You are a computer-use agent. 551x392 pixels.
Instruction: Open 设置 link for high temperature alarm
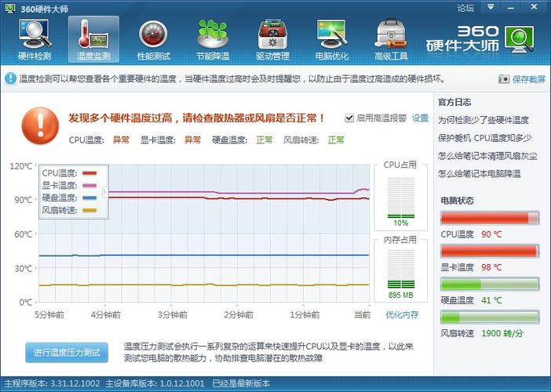(x=420, y=118)
